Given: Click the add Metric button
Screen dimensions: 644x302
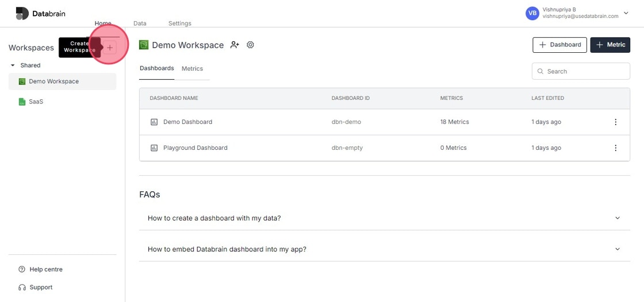Looking at the screenshot, I should [x=610, y=45].
